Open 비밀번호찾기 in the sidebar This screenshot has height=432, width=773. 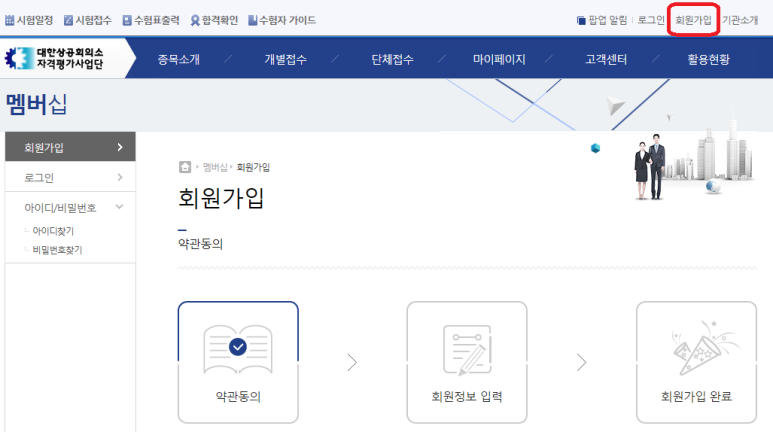(x=57, y=250)
